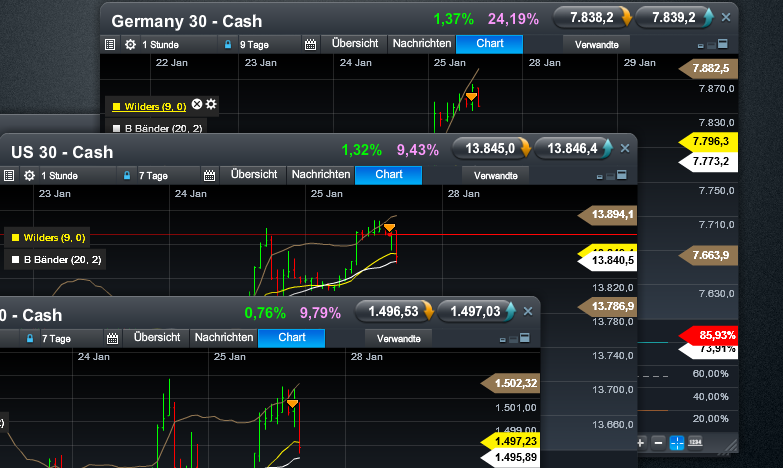This screenshot has width=783, height=468.
Task: Select Chart tab in Germany 30 window
Action: tap(489, 43)
